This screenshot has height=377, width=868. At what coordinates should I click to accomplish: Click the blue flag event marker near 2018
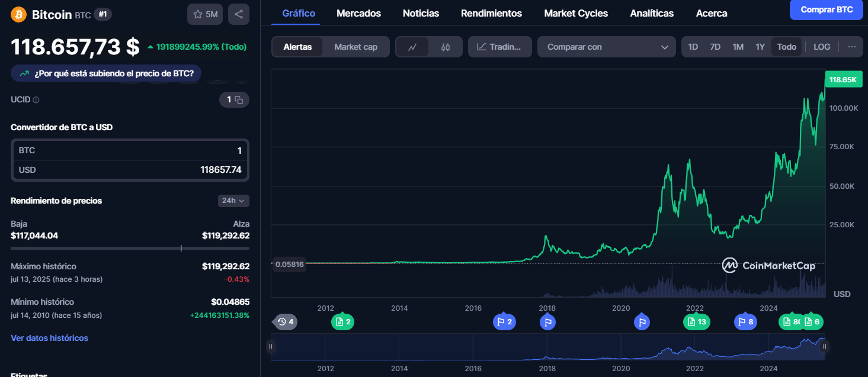click(548, 322)
